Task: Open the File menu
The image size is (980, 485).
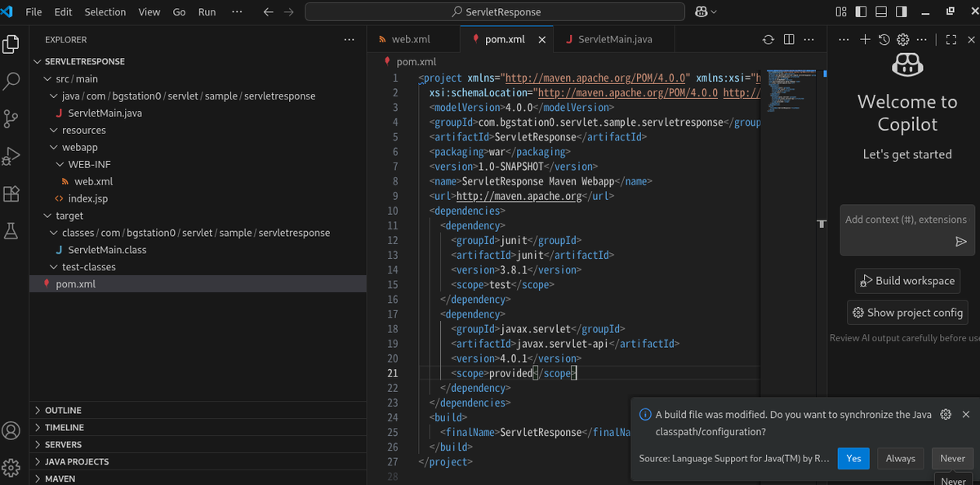Action: [33, 12]
